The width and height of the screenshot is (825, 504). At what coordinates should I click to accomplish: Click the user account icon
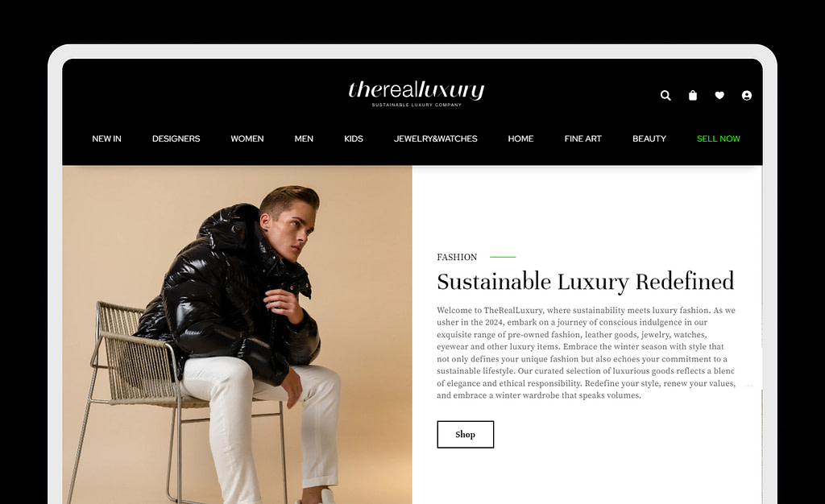point(747,95)
